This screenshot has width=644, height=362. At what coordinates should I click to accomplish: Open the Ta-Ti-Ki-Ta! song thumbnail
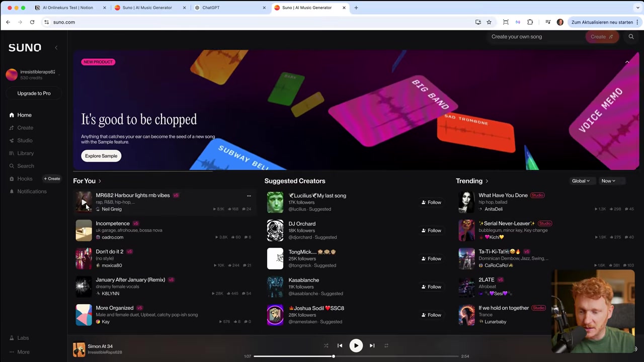[x=466, y=258]
